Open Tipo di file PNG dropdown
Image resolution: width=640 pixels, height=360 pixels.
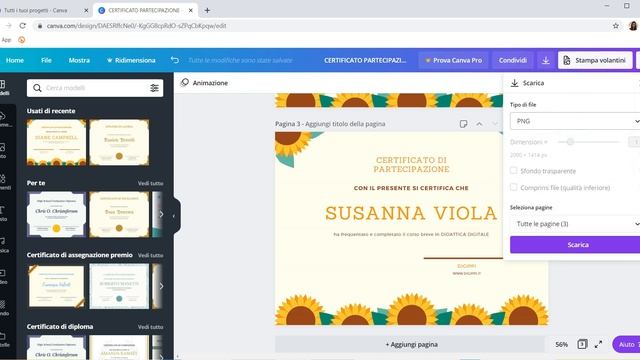(x=575, y=121)
